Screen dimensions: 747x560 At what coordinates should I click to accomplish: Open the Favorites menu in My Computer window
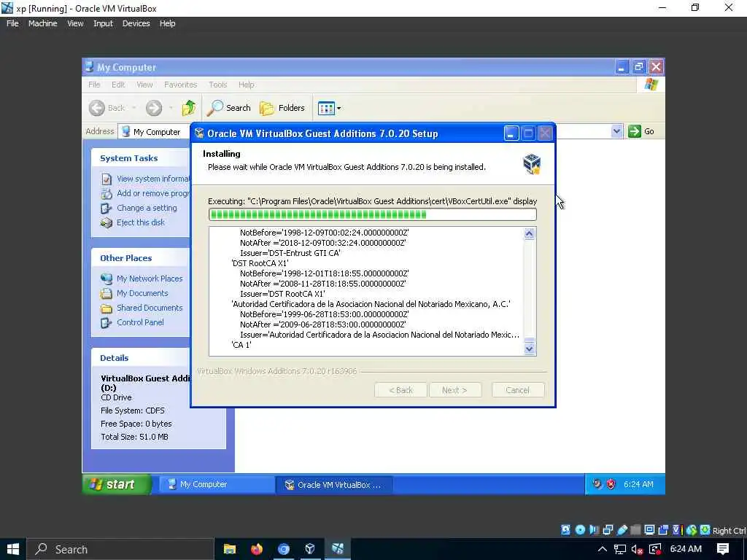point(181,85)
